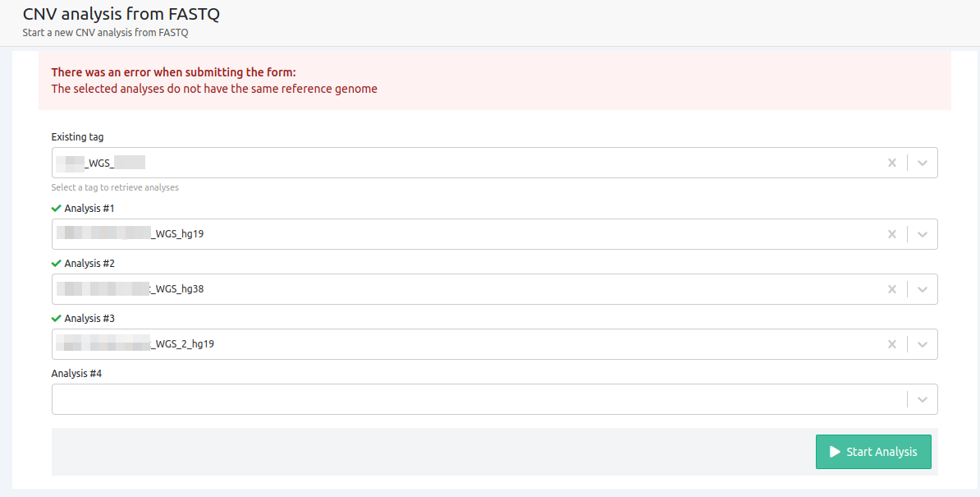Select the WGS_hg38 analysis field
This screenshot has width=980, height=497.
[x=476, y=289]
